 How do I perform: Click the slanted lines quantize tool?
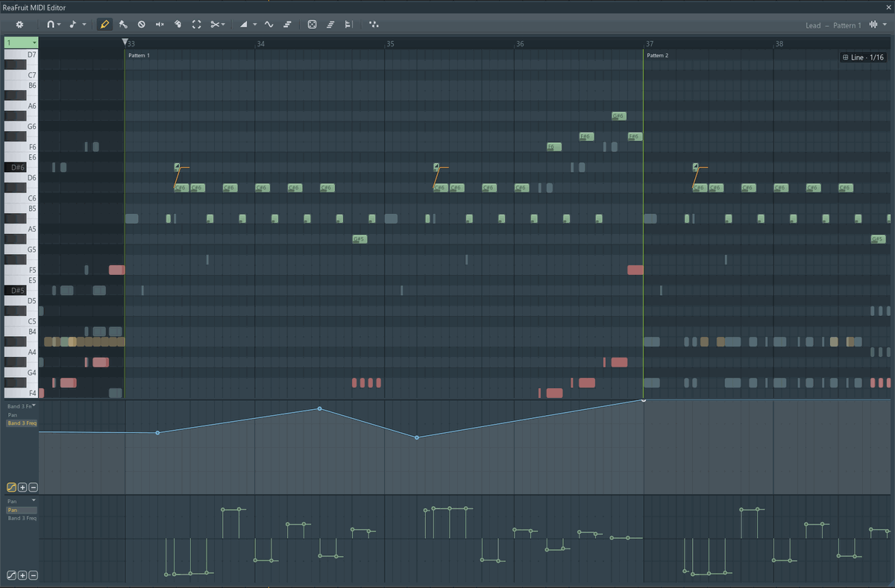click(x=330, y=25)
